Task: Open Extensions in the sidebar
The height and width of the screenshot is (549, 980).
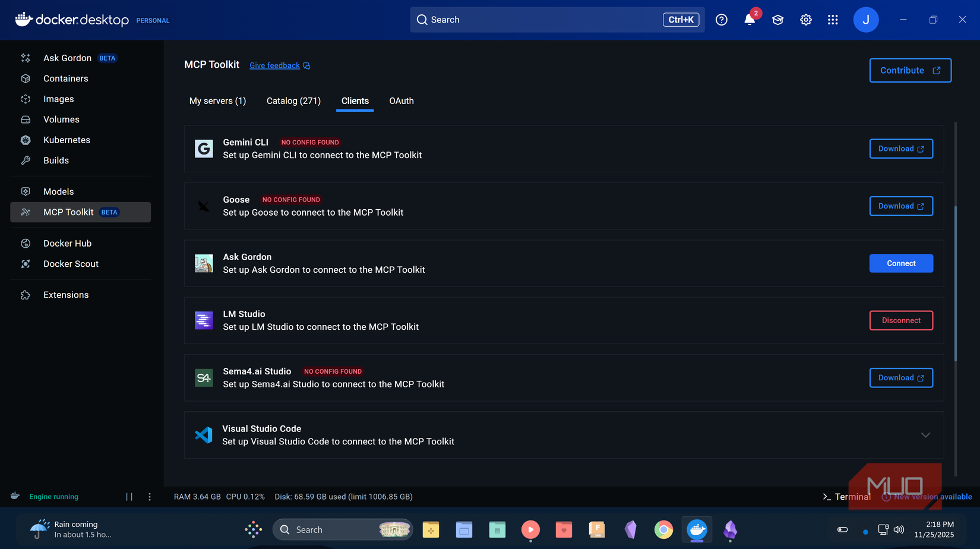Action: [x=80, y=295]
